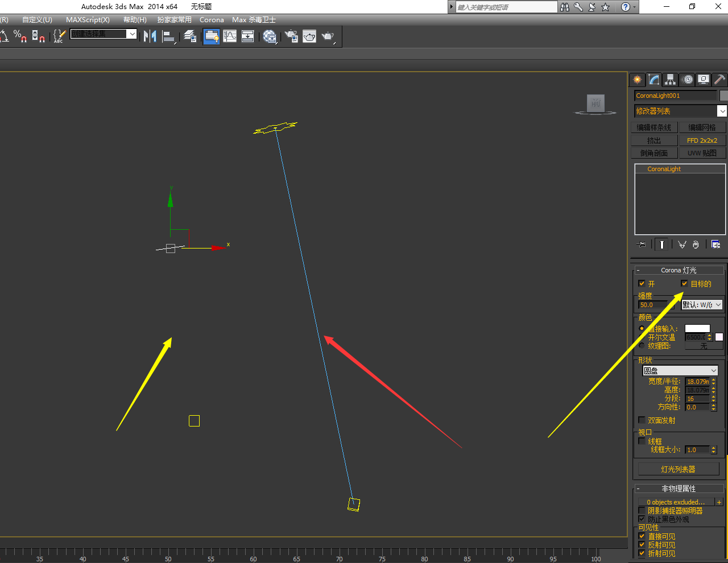Click the 0 objects excluded button

point(676,502)
